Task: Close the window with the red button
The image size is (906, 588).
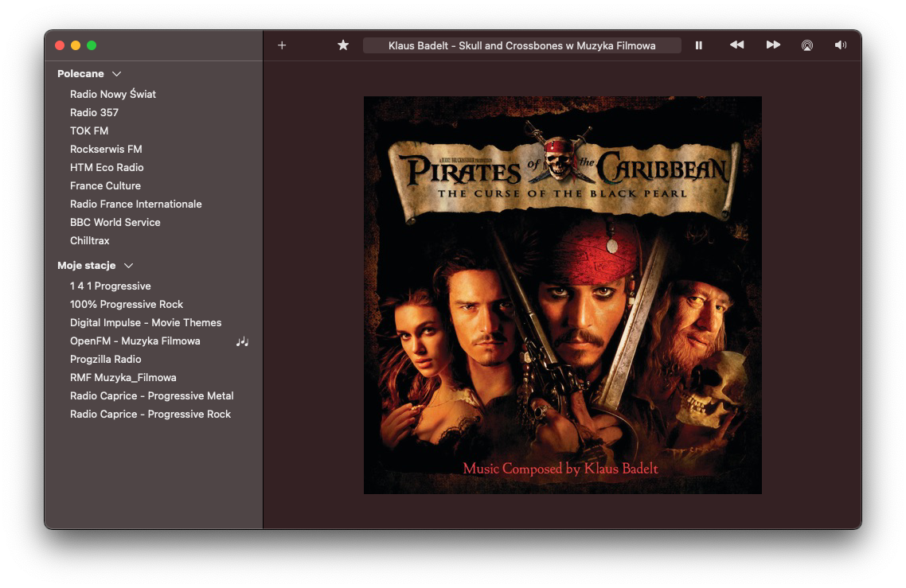Action: pyautogui.click(x=60, y=45)
